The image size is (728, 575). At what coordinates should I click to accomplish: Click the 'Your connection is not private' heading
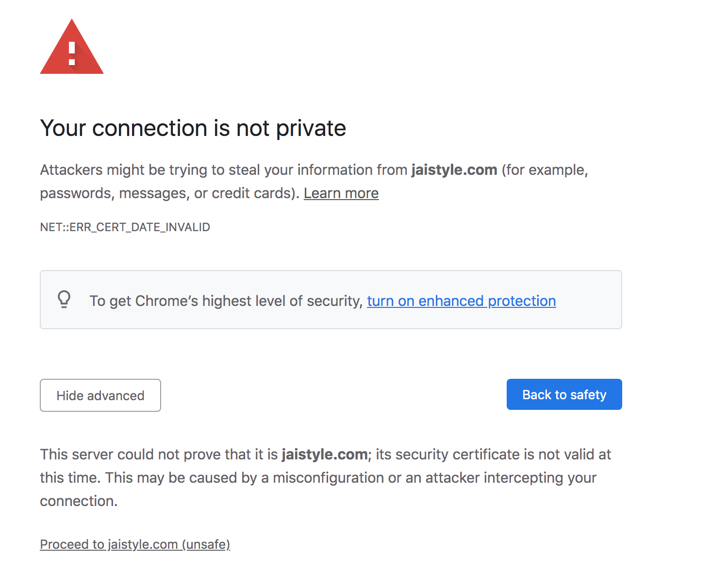pos(193,128)
